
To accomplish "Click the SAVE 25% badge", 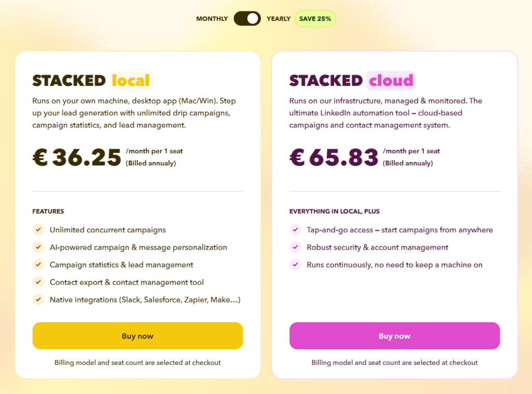I will pos(315,19).
